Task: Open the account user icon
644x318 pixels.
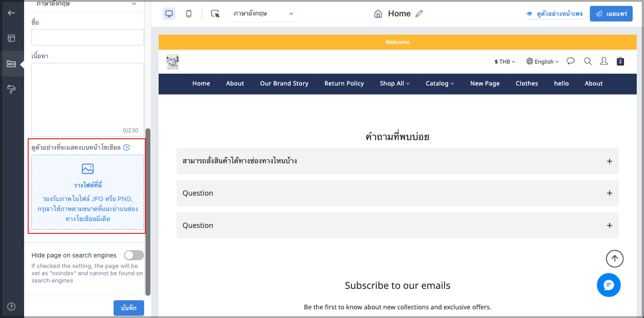Action: pyautogui.click(x=604, y=61)
